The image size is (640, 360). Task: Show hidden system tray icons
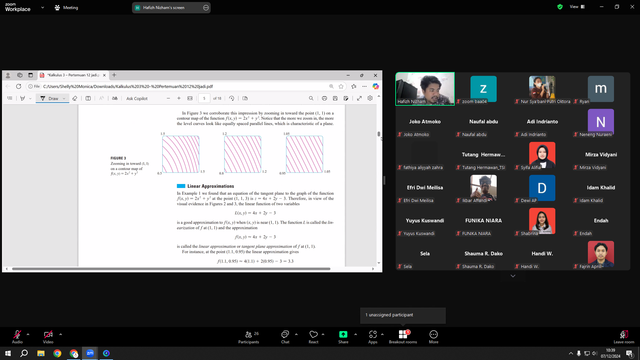(x=570, y=353)
